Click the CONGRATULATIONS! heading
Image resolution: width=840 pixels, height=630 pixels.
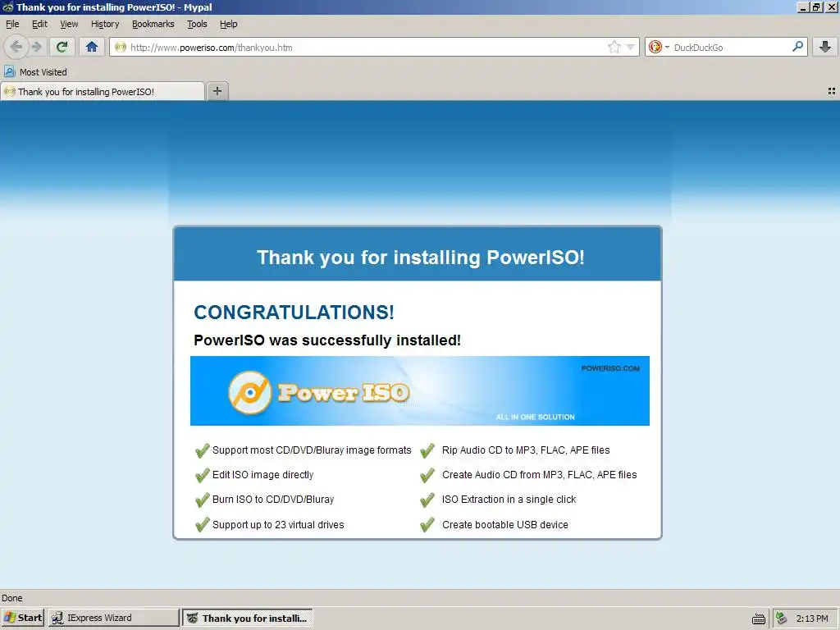294,313
